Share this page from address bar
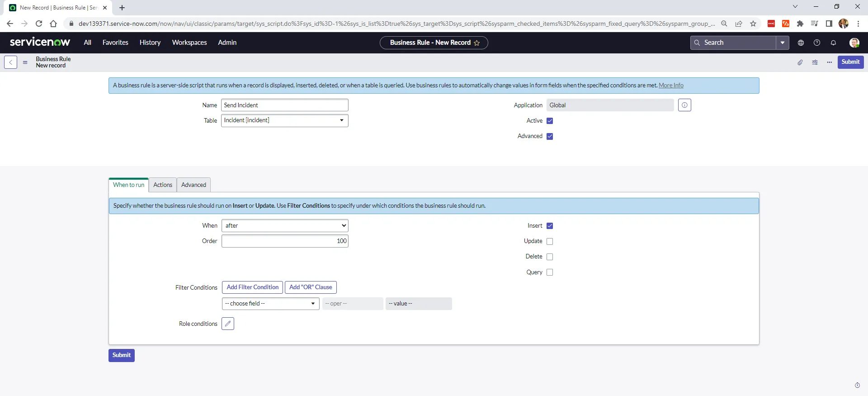868x396 pixels. [739, 24]
